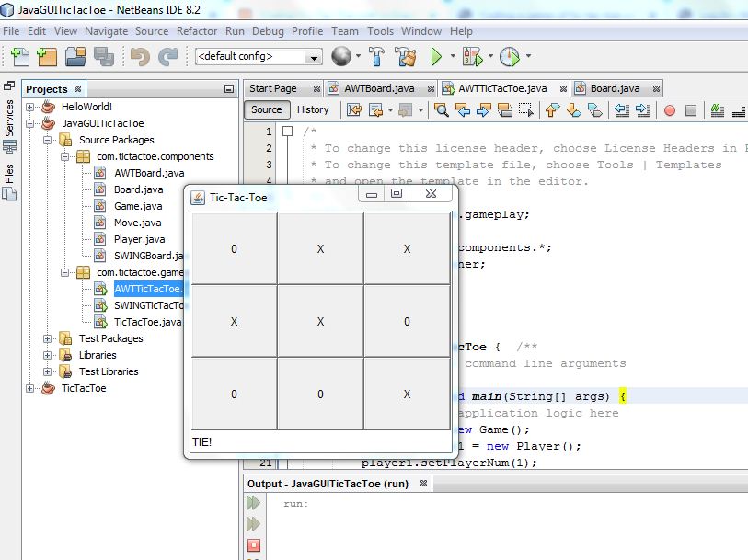Screen dimensions: 748x560
Task: Start macro recording in the editor
Action: pos(670,109)
